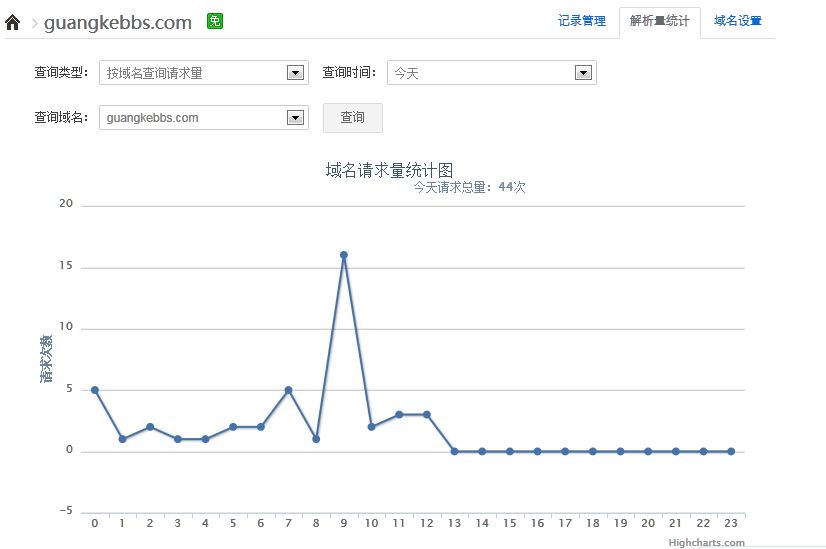
Task: Click the data point at hour 1
Action: coord(122,439)
